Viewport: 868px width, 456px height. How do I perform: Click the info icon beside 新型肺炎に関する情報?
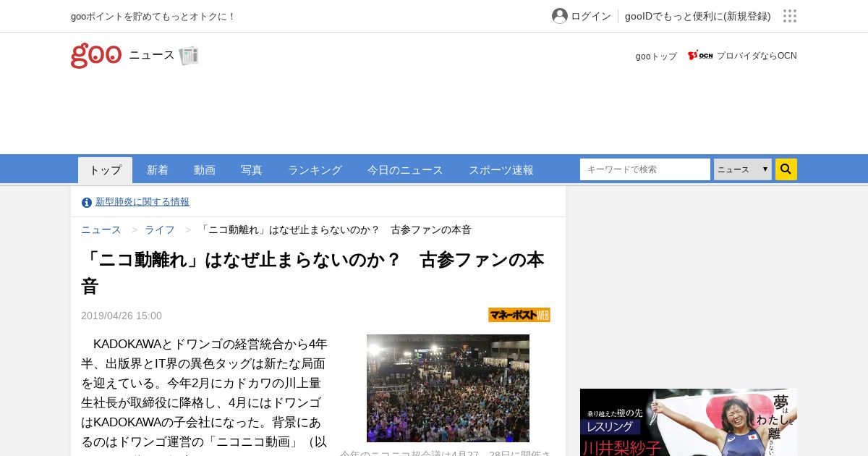click(87, 203)
